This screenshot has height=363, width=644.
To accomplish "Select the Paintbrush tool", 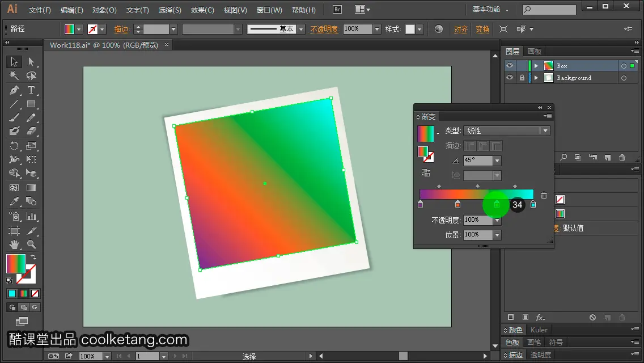I will (x=14, y=117).
